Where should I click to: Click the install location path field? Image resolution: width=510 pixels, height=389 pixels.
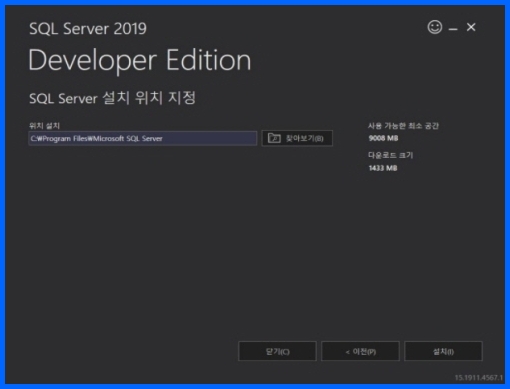tap(143, 138)
